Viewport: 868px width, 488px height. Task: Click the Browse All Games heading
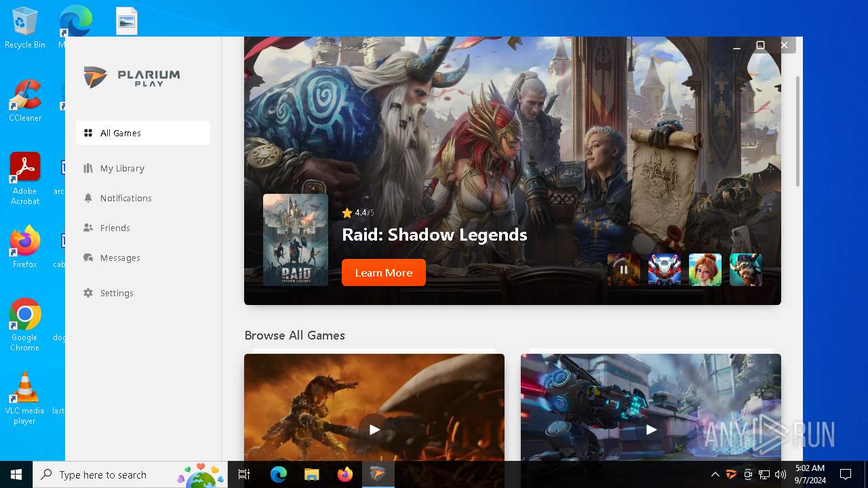[x=295, y=335]
